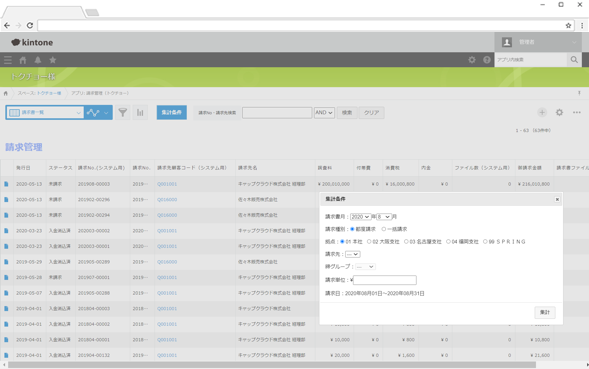
Task: Open the filter funnel icon
Action: [x=122, y=112]
